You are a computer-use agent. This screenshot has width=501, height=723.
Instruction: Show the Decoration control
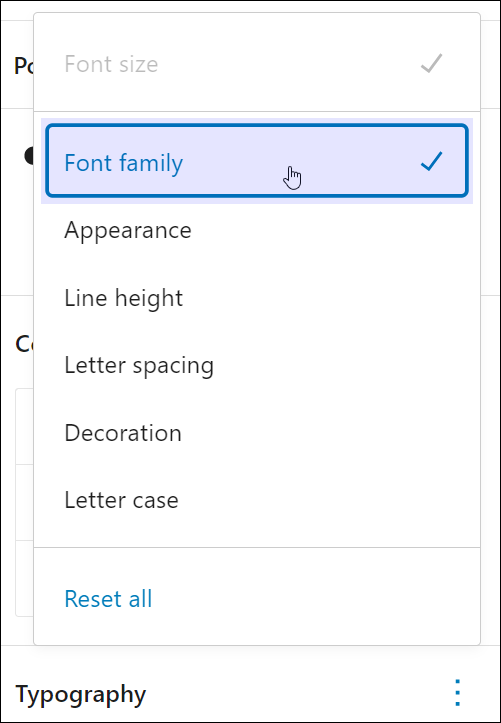point(257,433)
